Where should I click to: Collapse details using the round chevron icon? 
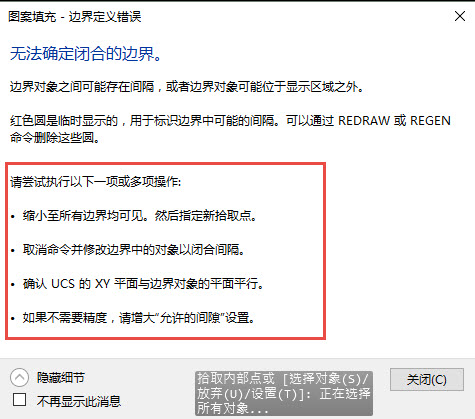[19, 378]
